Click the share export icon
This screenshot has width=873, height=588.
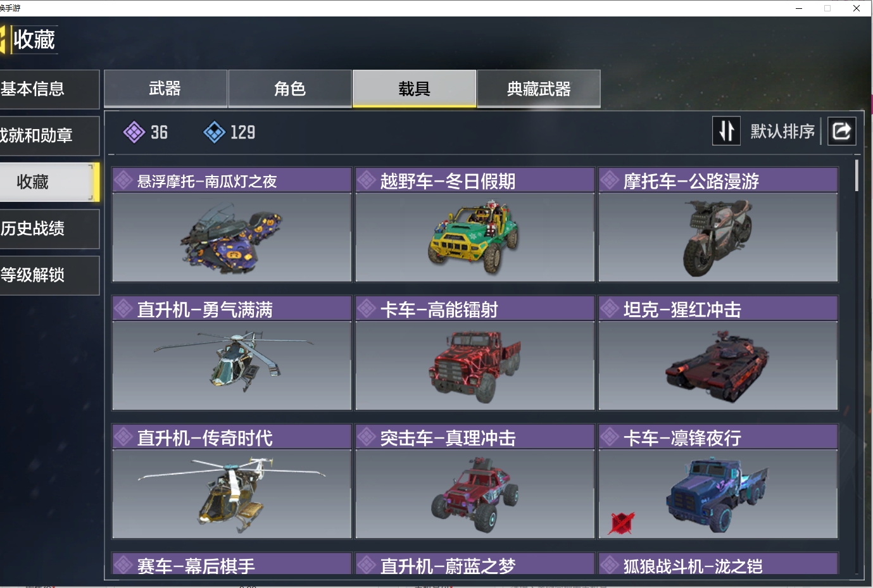(842, 131)
